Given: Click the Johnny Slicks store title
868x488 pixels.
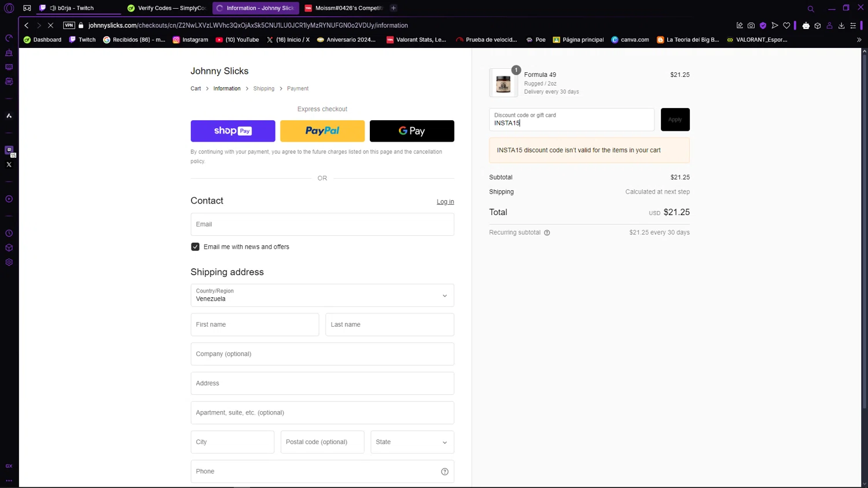Looking at the screenshot, I should [x=219, y=71].
